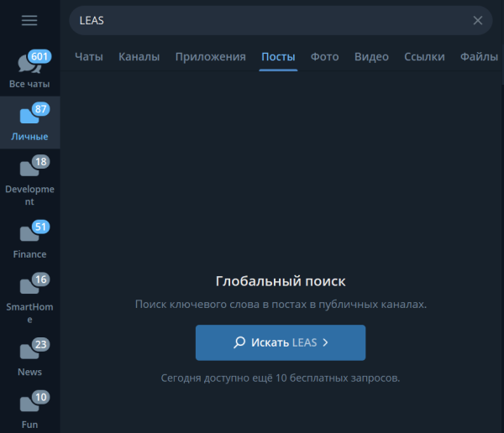Select the Посты tab
This screenshot has width=504, height=433.
pos(278,57)
